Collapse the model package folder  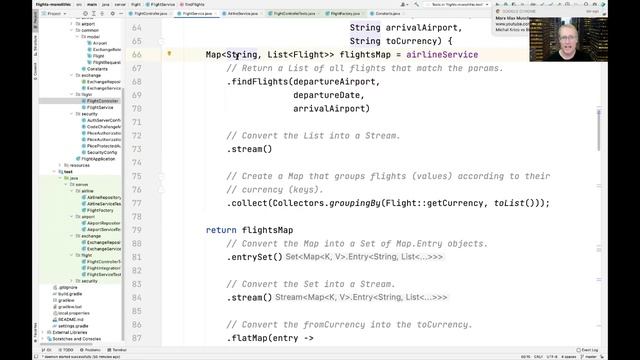pos(77,37)
